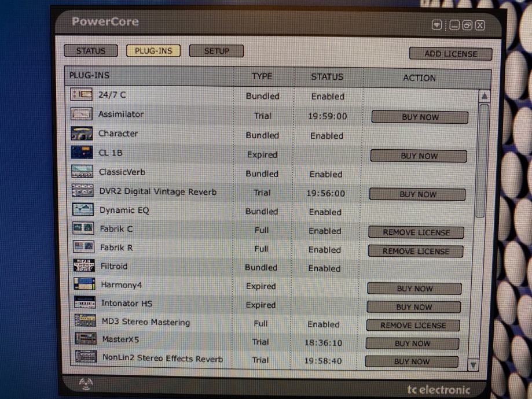
Task: Switch to the STATUS tab
Action: coord(91,51)
